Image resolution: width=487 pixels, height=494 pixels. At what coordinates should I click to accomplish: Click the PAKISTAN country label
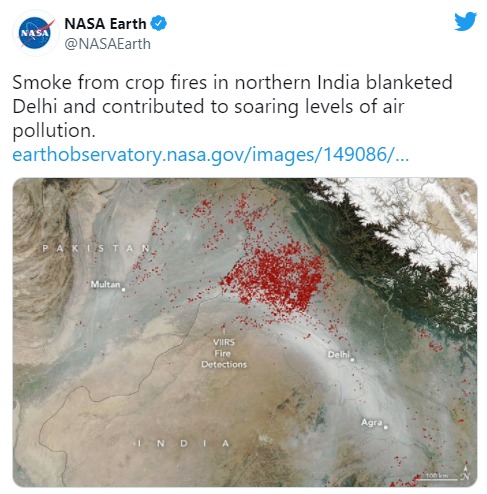tap(96, 248)
